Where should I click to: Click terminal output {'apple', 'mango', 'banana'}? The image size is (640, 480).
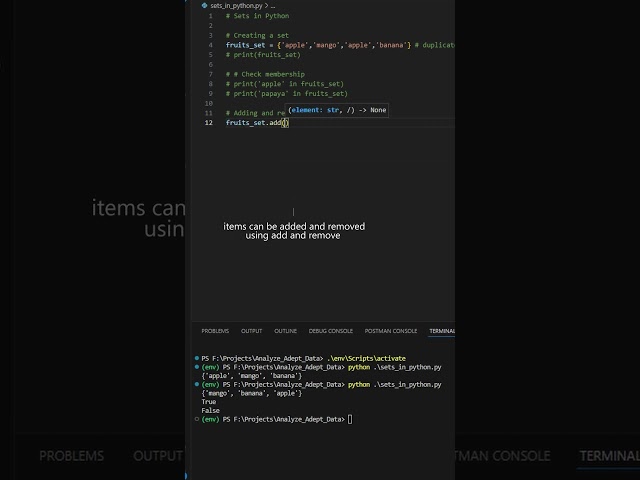click(251, 376)
